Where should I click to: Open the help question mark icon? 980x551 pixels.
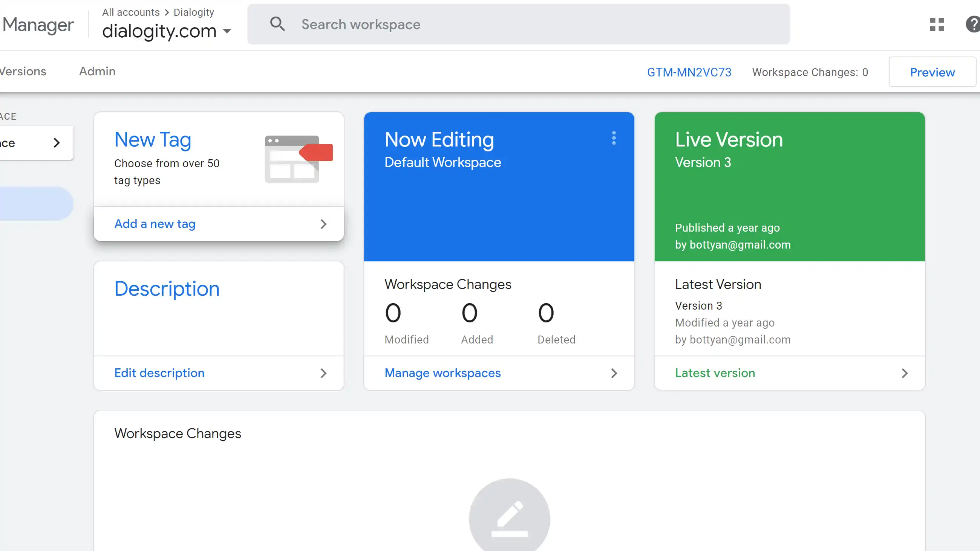(x=973, y=24)
